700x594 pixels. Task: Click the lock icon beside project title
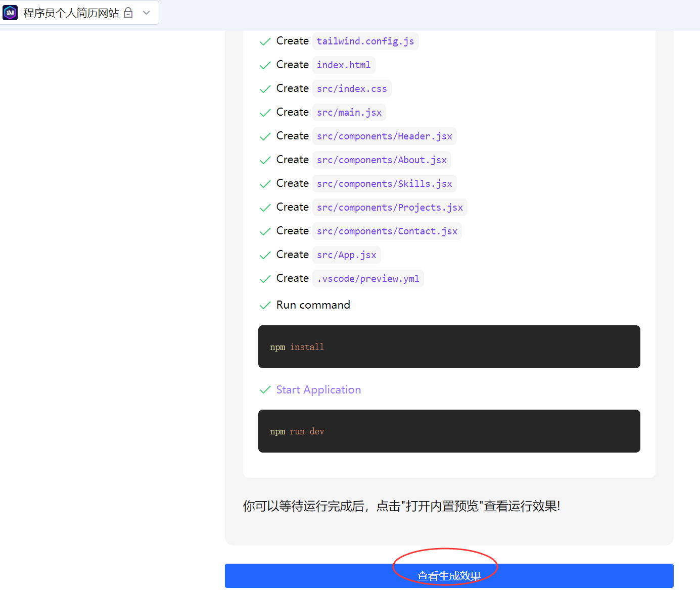[x=128, y=13]
